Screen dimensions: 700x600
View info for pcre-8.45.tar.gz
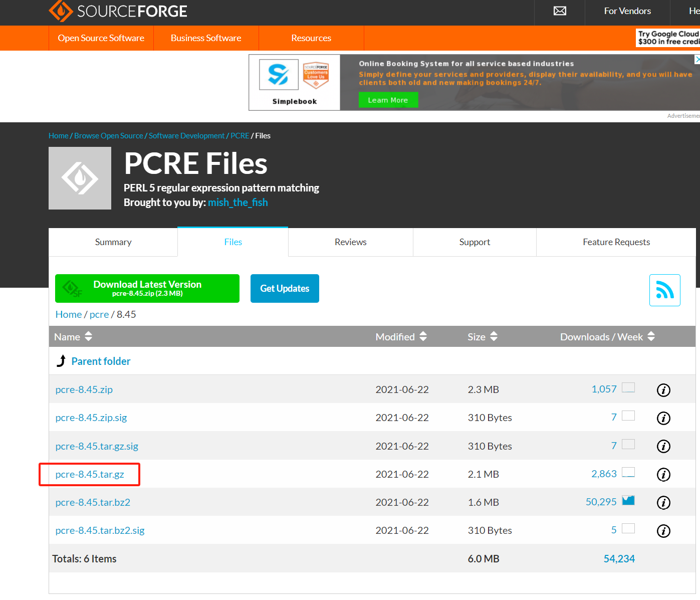point(663,474)
